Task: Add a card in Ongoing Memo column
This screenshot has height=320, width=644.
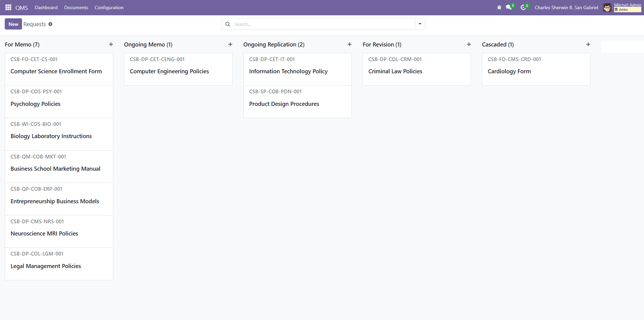Action: (230, 44)
